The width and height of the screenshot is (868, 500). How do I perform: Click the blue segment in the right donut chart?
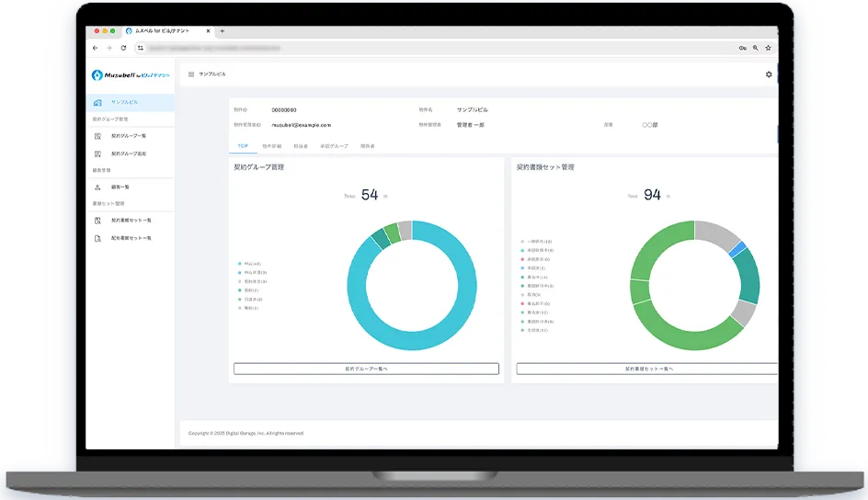(736, 249)
